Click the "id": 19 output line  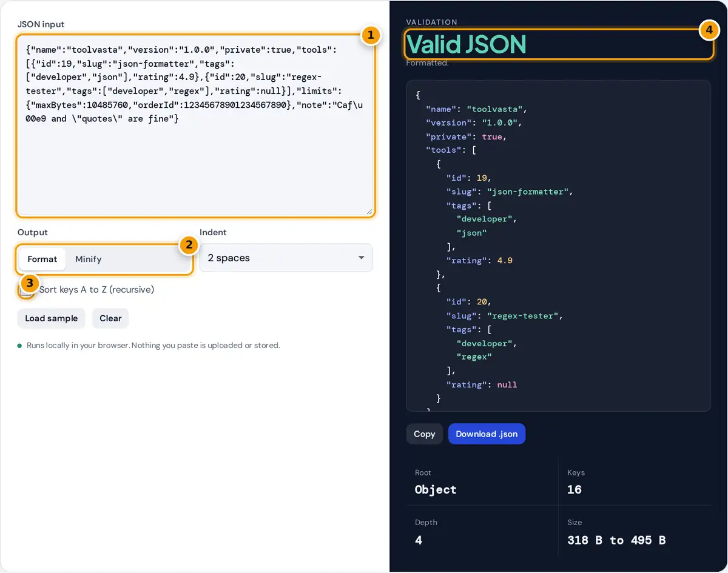468,178
